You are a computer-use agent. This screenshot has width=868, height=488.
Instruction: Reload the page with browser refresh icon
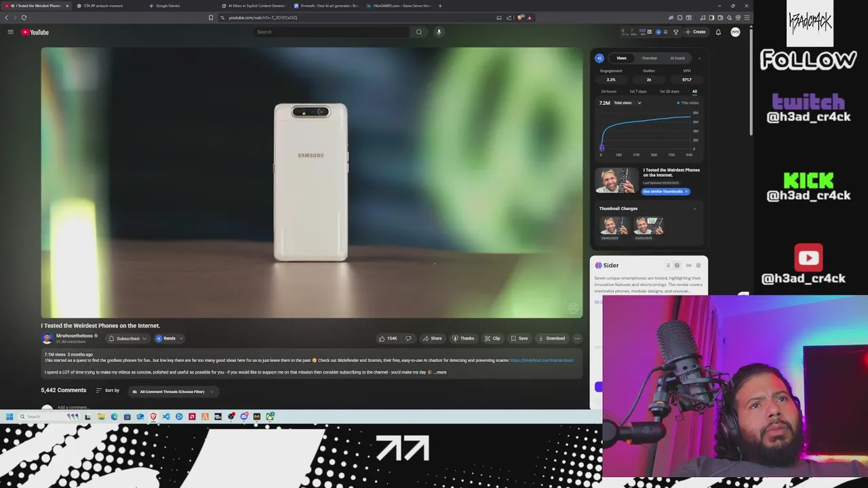point(24,18)
